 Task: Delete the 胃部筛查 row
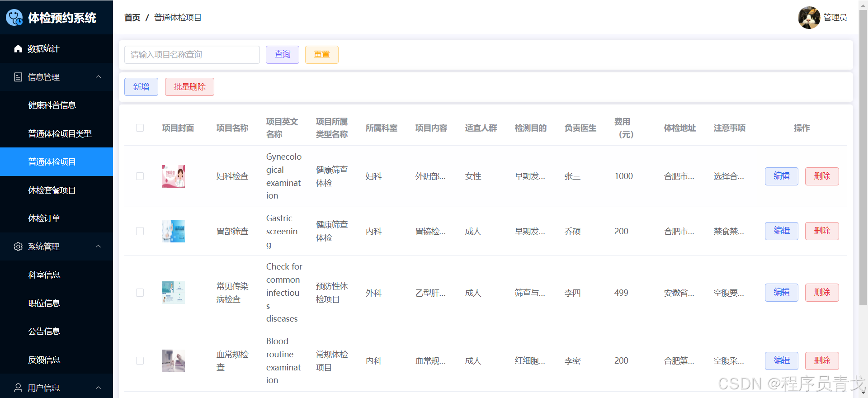click(x=822, y=231)
